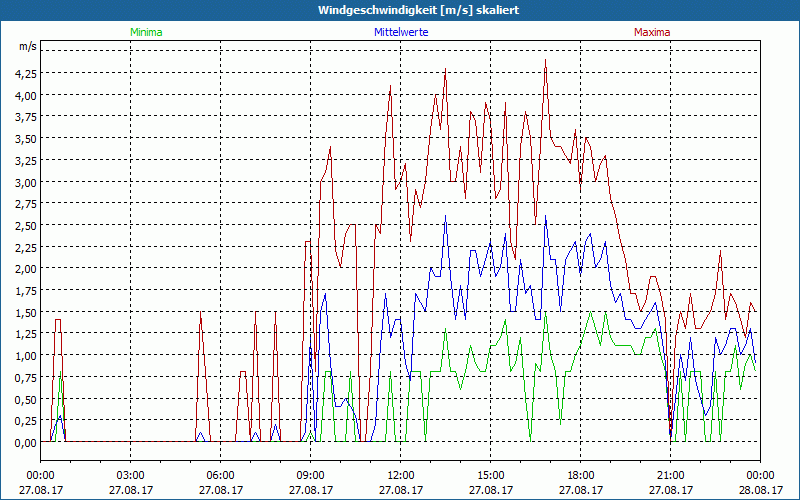This screenshot has width=800, height=500.
Task: Click the 3,75 y-axis value
Action: click(26, 117)
